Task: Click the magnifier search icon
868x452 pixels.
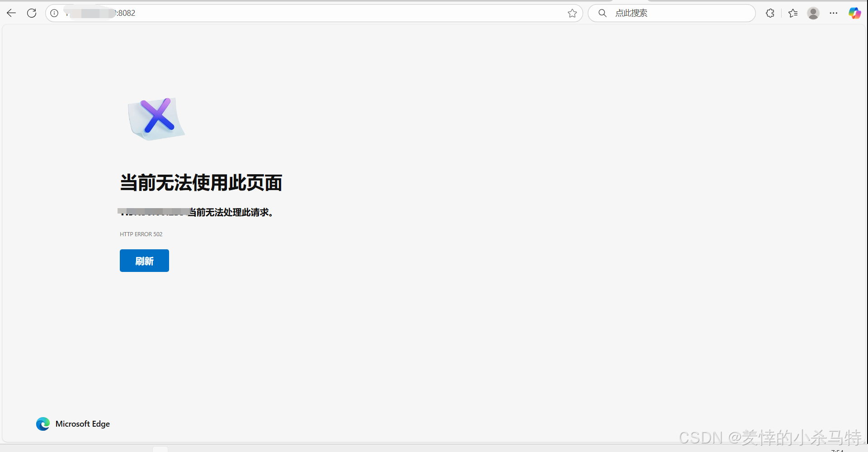Action: tap(603, 13)
